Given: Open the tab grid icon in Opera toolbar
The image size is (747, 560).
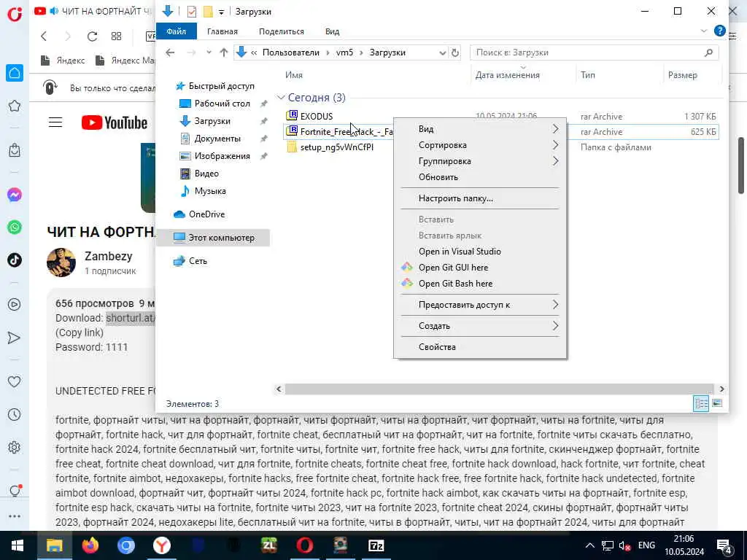Looking at the screenshot, I should [x=116, y=36].
